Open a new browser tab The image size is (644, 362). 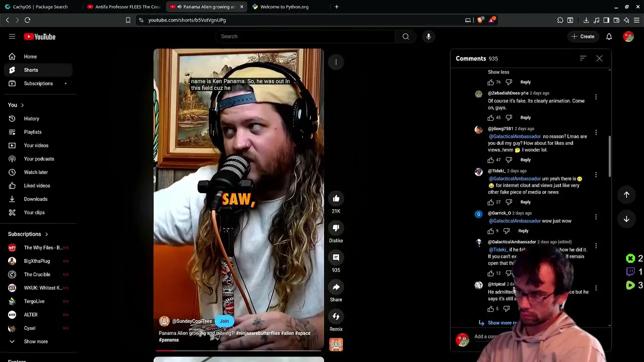coord(337,7)
